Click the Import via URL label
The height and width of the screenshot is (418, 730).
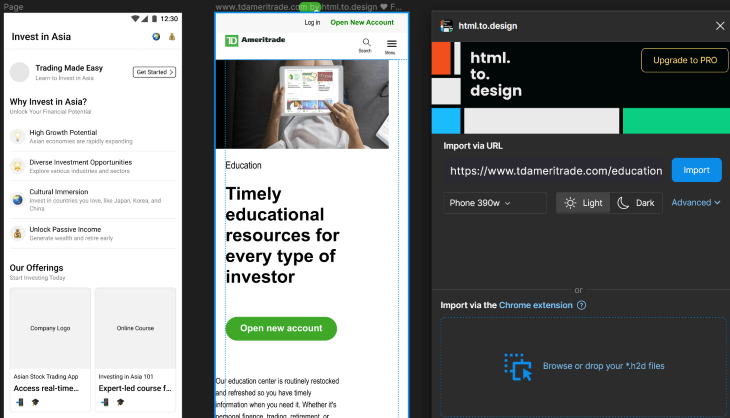click(473, 146)
